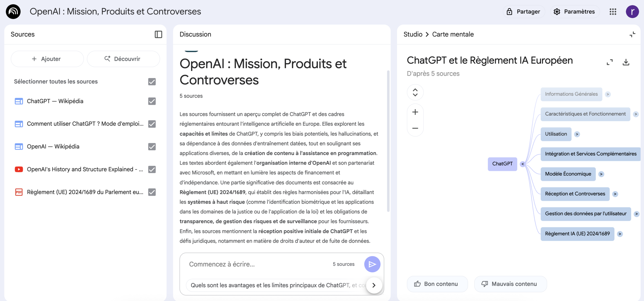Go back to Studio breadcrumb

[x=413, y=34]
